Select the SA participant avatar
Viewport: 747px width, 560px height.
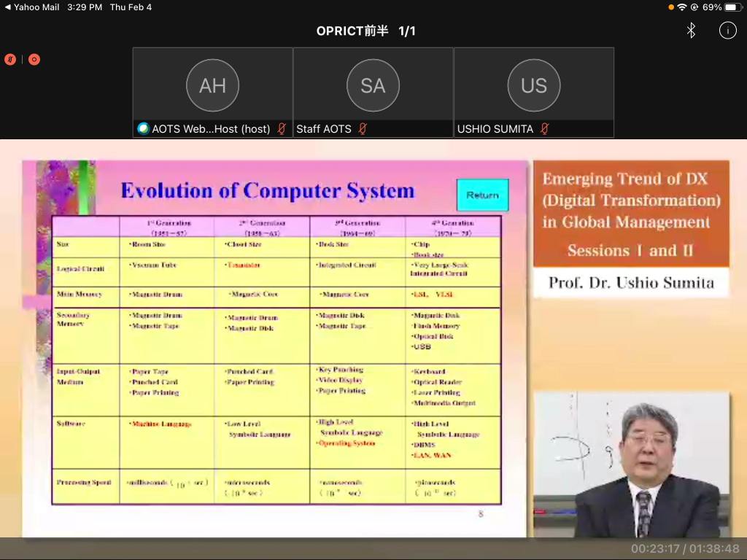click(373, 86)
